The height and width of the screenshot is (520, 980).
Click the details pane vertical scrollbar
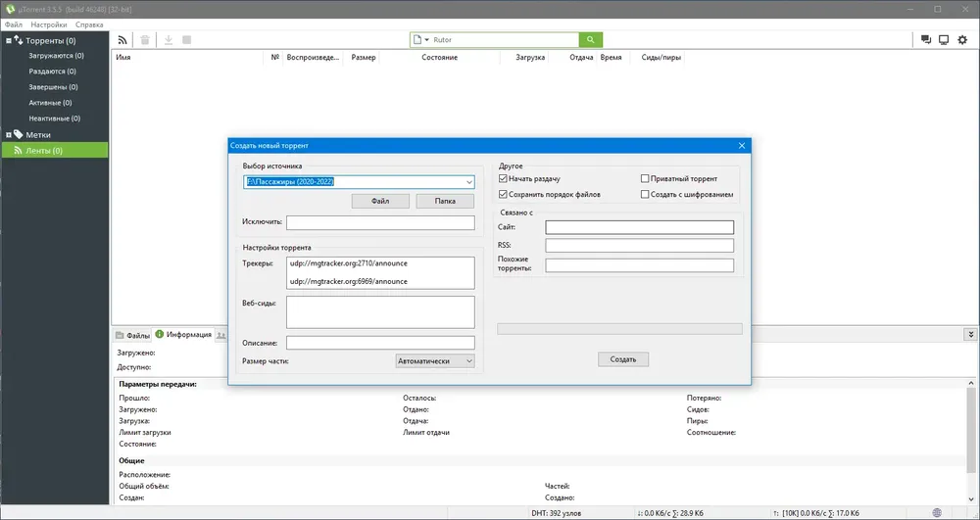click(970, 431)
